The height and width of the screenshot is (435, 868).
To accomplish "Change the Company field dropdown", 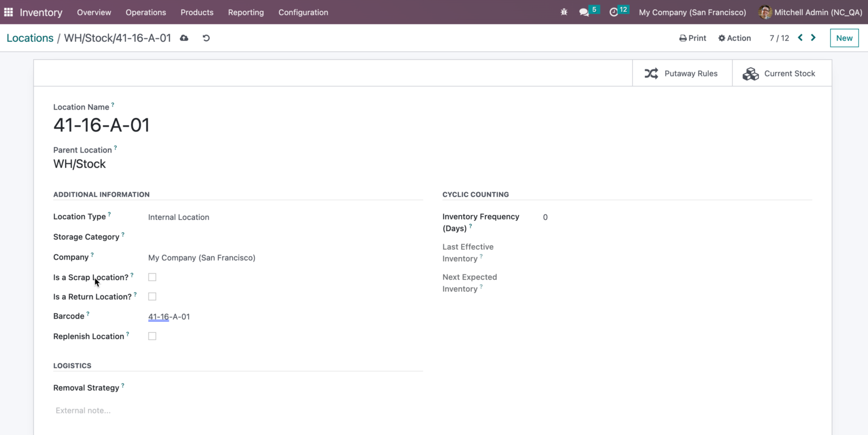I will coord(202,257).
